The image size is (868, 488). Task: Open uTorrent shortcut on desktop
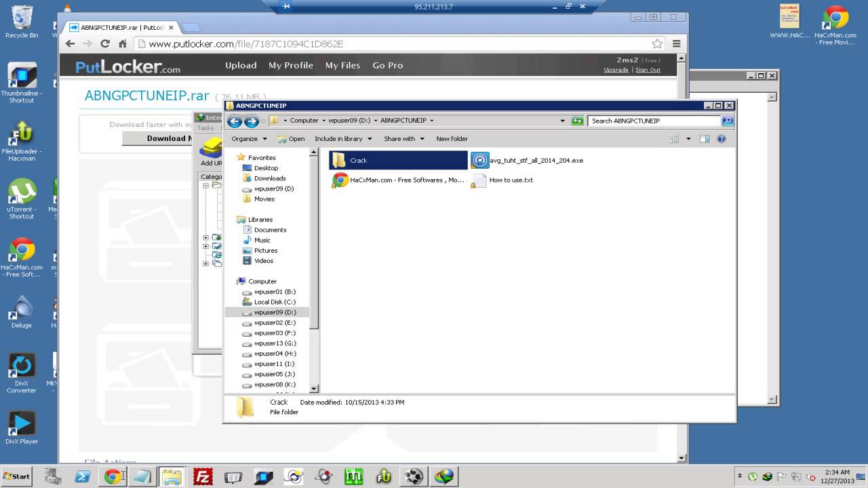[22, 199]
